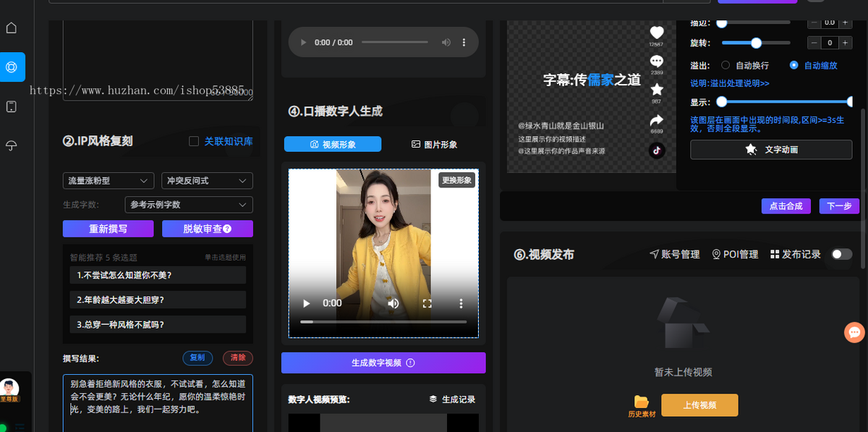Play the digital avatar video

[307, 303]
